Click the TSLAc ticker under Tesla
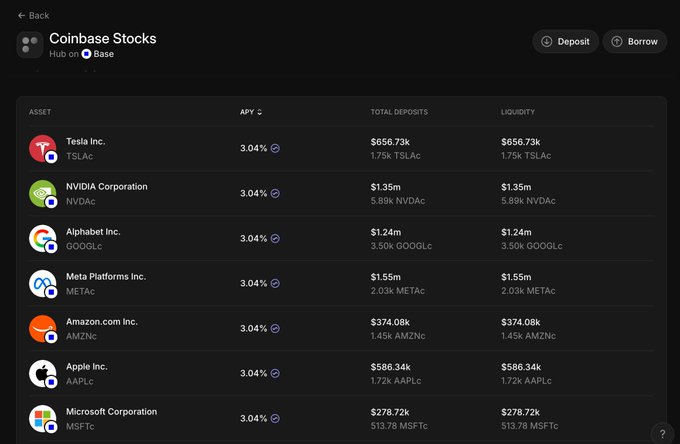 (x=79, y=156)
